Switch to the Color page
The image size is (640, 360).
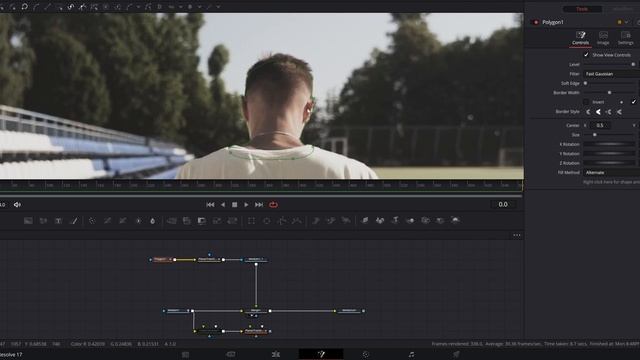[366, 354]
